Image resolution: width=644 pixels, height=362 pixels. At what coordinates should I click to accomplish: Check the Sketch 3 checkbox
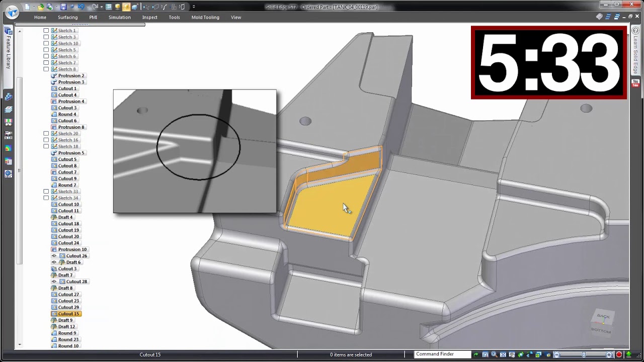[x=46, y=37]
